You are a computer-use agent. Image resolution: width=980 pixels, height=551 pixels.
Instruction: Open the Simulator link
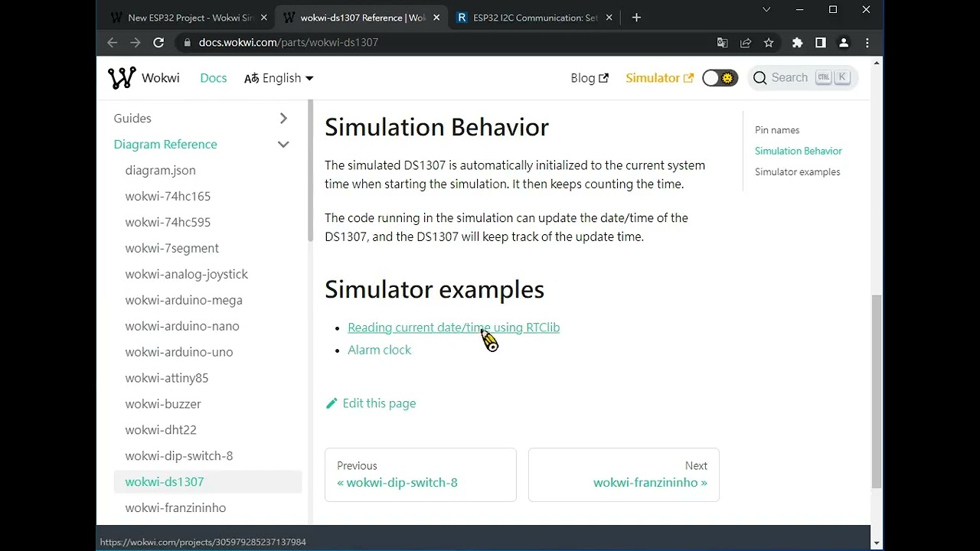[659, 78]
